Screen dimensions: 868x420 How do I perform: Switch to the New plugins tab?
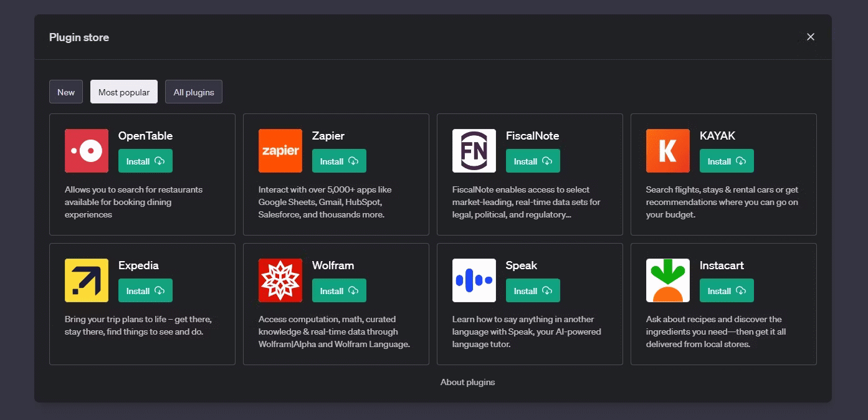(65, 92)
